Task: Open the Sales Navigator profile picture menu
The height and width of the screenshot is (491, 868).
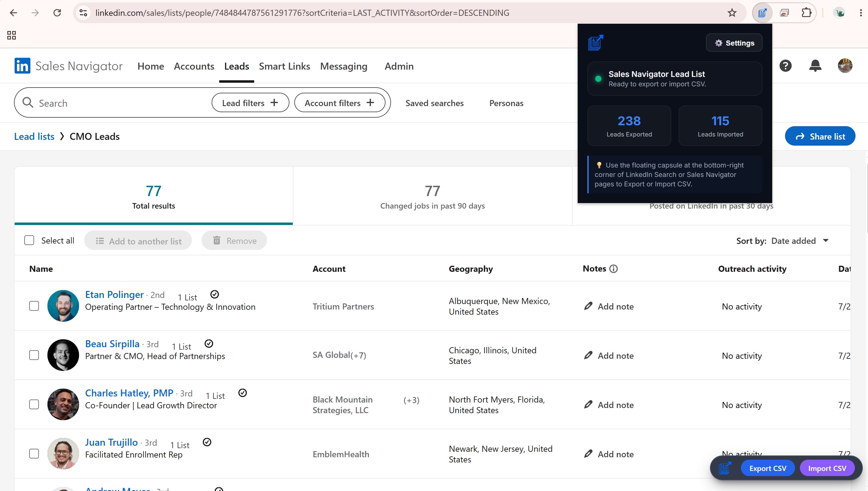Action: click(845, 66)
